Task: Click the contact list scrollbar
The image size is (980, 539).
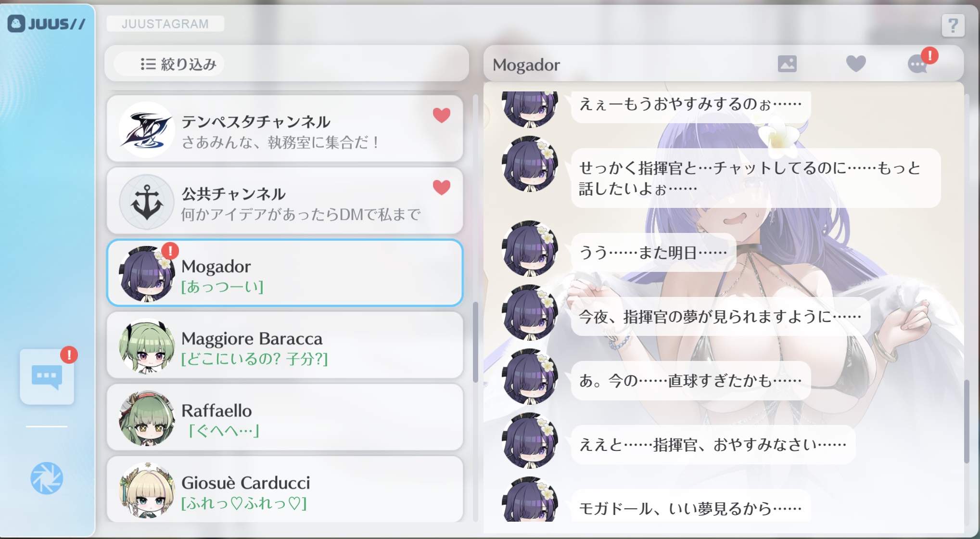Action: [x=475, y=342]
